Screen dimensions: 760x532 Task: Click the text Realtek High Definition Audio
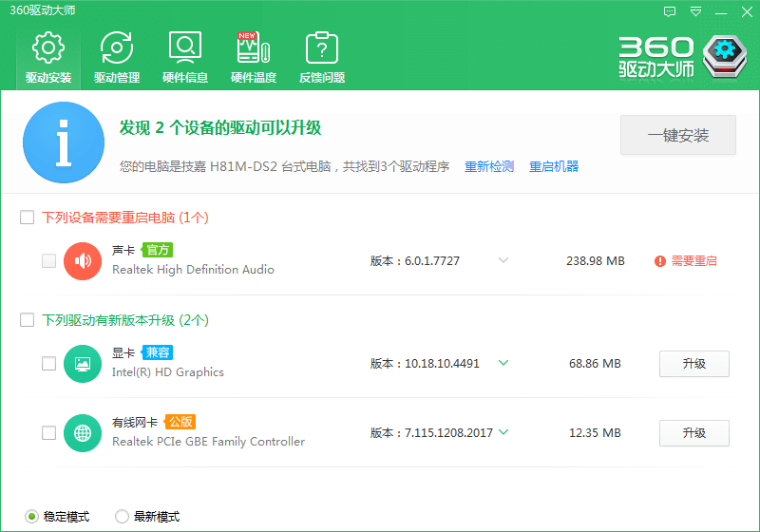click(193, 270)
